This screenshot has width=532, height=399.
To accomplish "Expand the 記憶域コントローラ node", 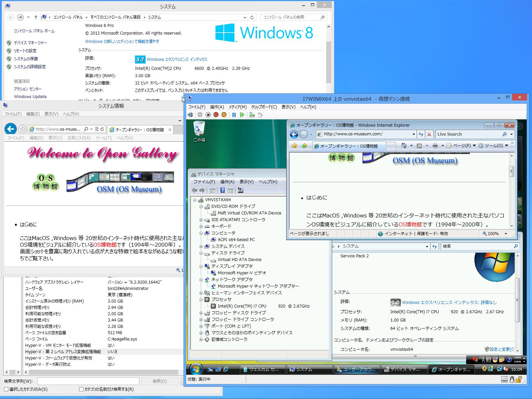I will coord(201,339).
